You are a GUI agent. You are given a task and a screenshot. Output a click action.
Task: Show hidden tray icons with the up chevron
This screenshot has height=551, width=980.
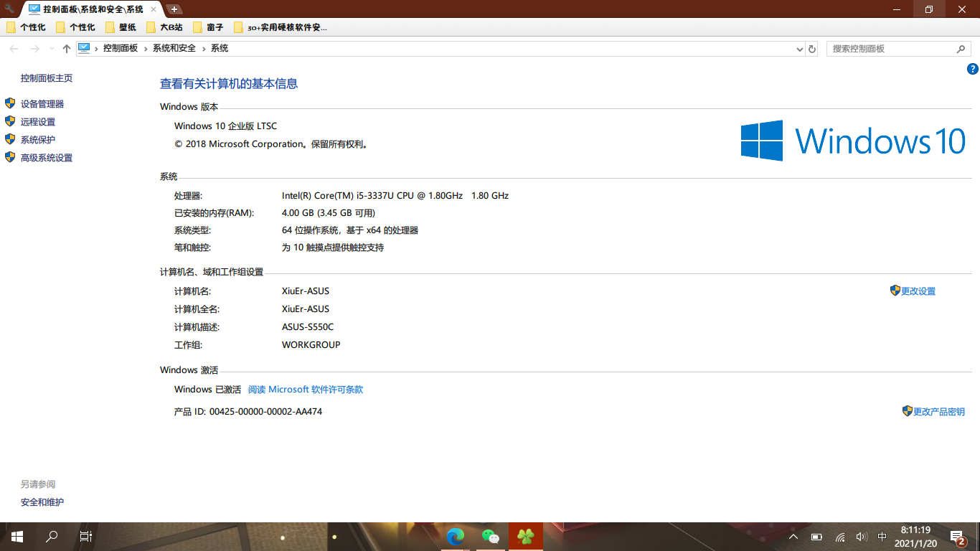pyautogui.click(x=793, y=537)
